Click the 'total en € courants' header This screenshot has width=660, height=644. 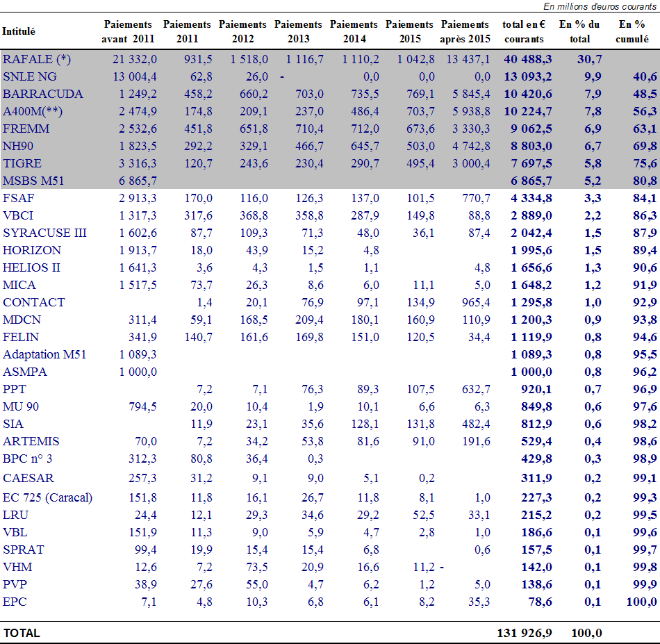(x=525, y=31)
